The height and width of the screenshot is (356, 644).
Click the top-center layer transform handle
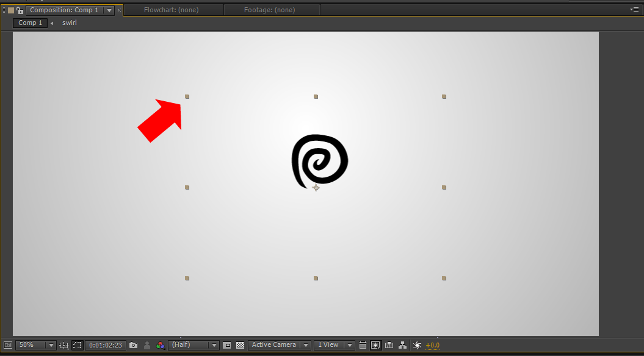316,97
